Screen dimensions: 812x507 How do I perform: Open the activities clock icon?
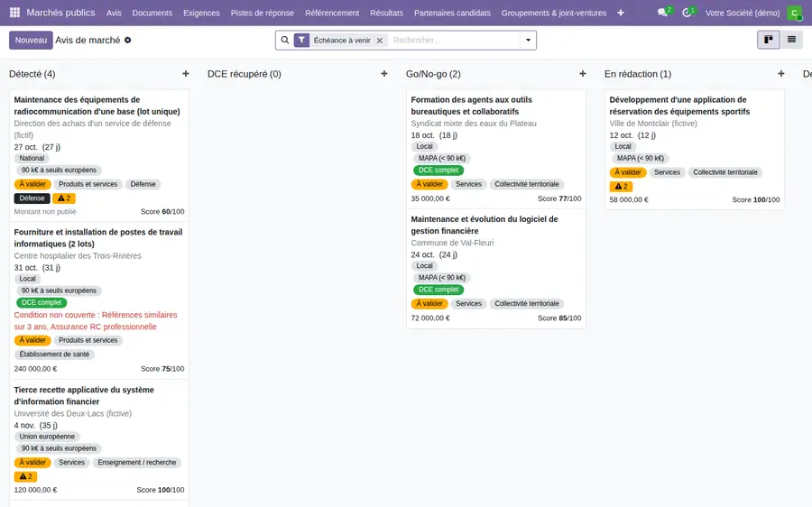pyautogui.click(x=688, y=13)
